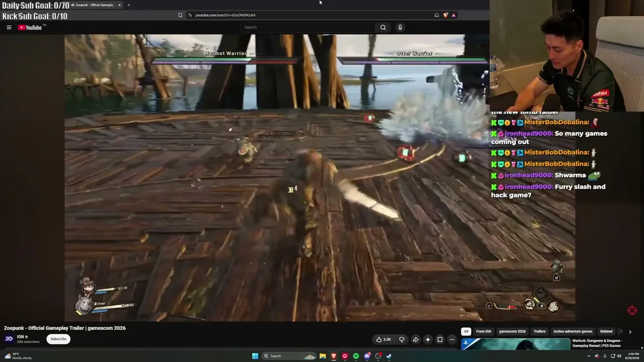Select the Trailers filter chip
644x362 pixels.
pyautogui.click(x=540, y=331)
